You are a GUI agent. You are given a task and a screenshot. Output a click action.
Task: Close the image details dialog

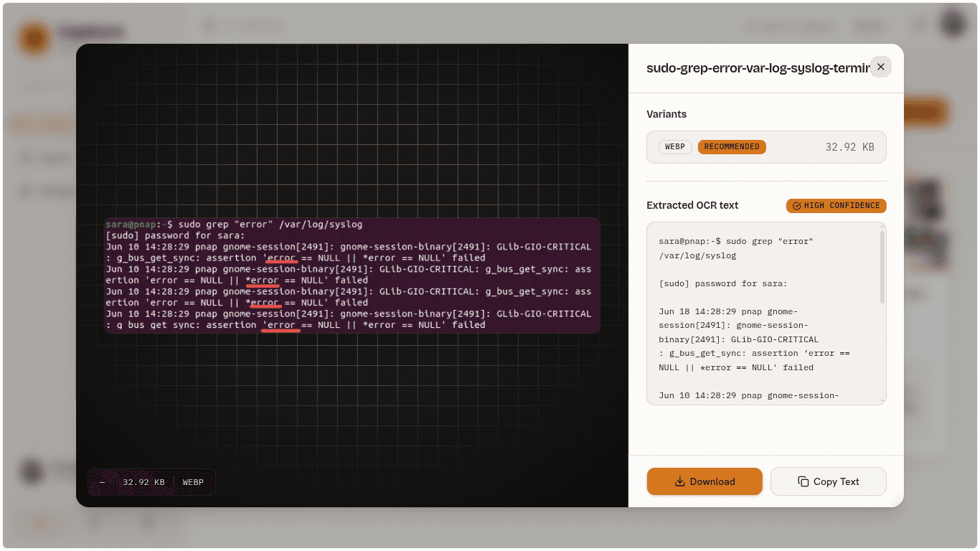(x=881, y=67)
